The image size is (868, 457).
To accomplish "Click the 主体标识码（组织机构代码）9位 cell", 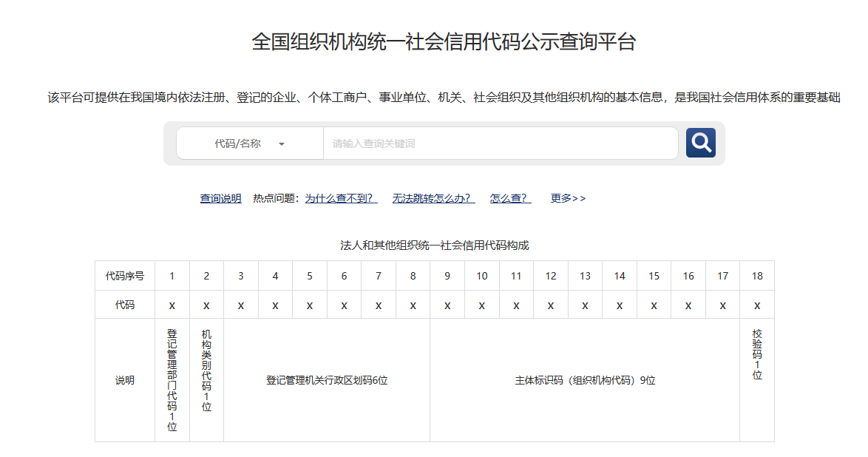I will [585, 380].
